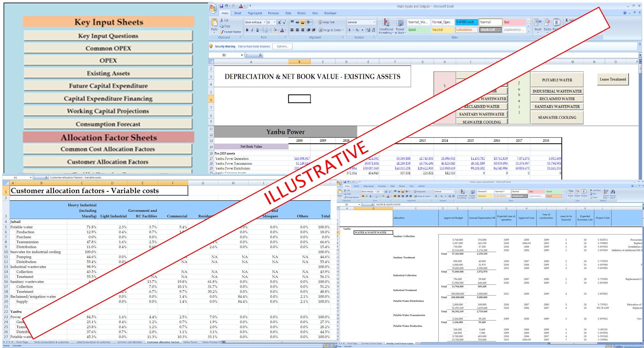644x348 pixels.
Task: Click the Customer Allocation Factors button
Action: click(x=108, y=162)
